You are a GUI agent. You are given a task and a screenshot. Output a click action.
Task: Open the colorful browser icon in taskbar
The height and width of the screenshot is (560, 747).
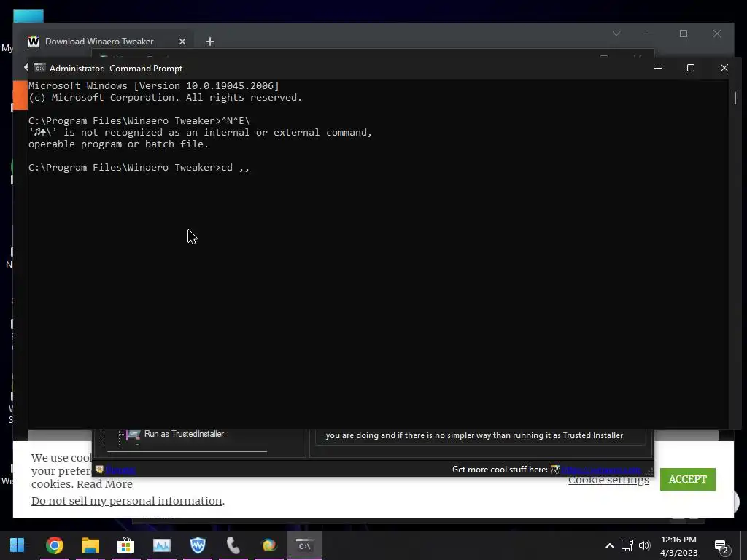269,545
